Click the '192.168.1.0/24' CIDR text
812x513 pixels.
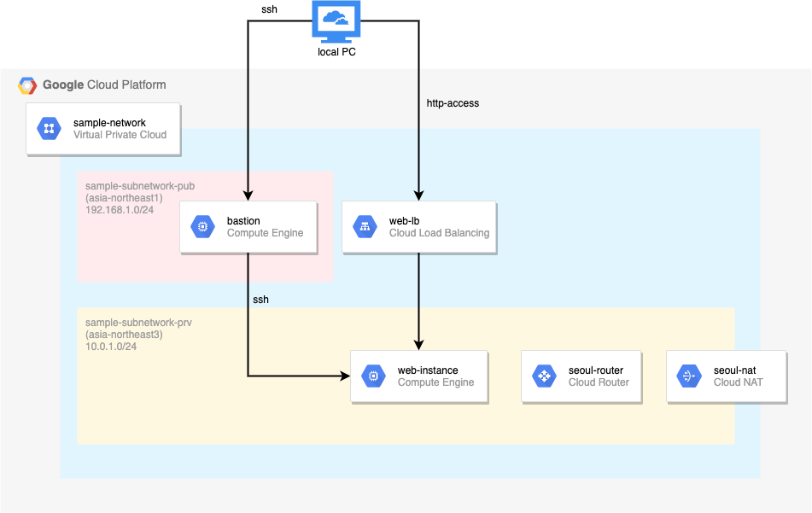click(x=119, y=210)
